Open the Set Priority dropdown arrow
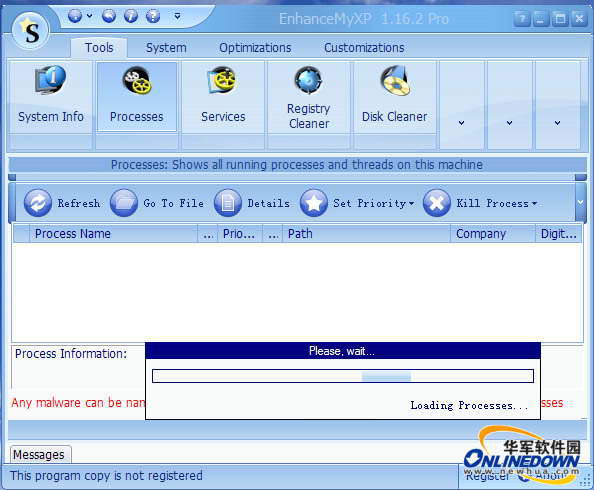The width and height of the screenshot is (594, 490). 411,204
